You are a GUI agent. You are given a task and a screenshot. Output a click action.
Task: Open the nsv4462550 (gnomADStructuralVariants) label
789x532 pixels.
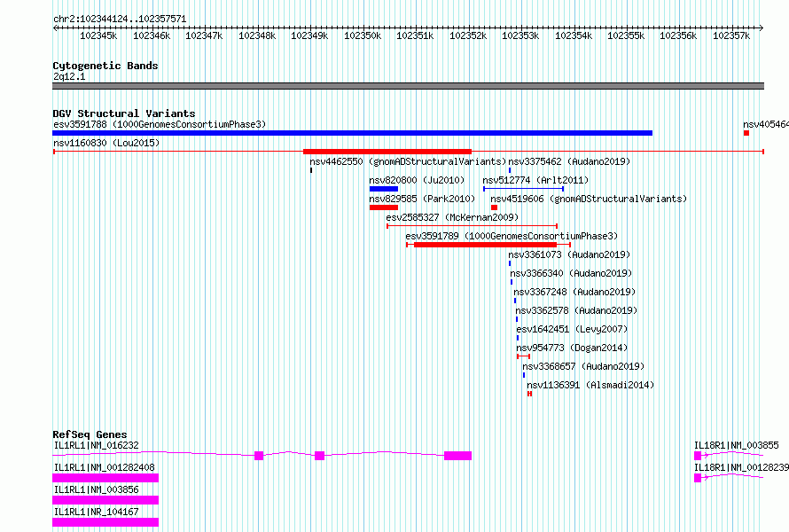tap(408, 161)
